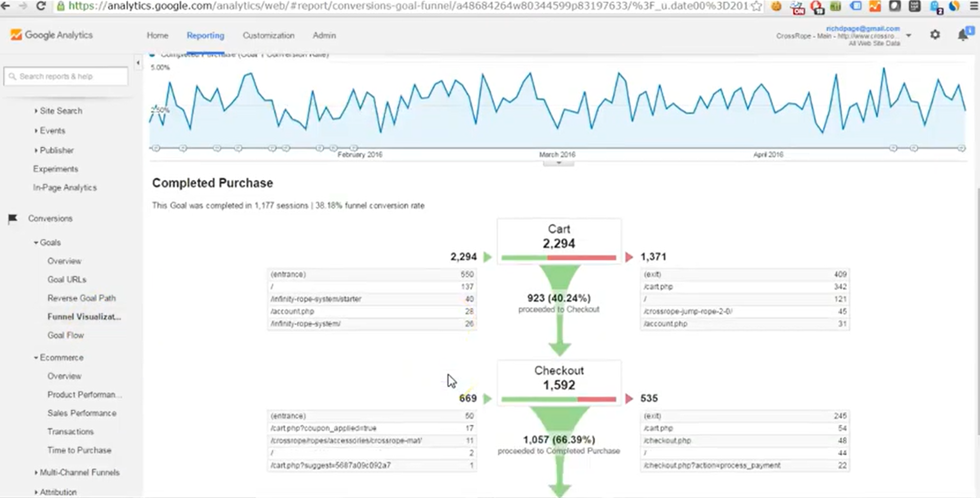
Task: Open Reverse Goal Path report
Action: 81,298
